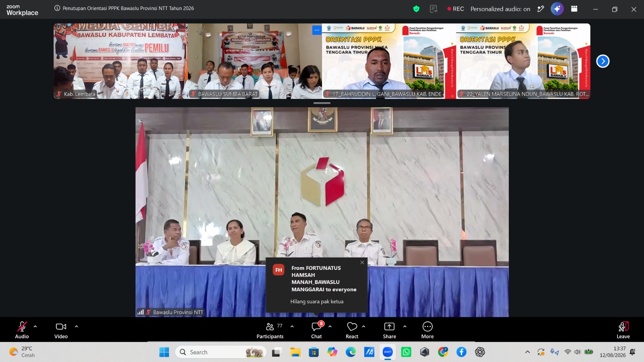Open ChatGPT app from taskbar
644x362 pixels.
coord(480,352)
